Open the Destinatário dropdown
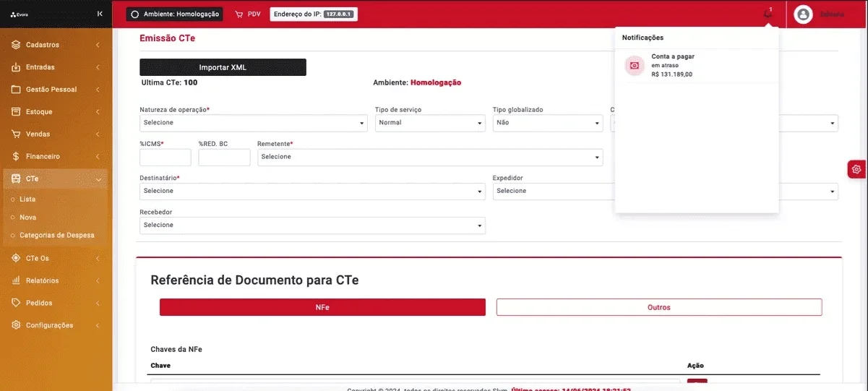This screenshot has width=868, height=391. click(x=312, y=191)
